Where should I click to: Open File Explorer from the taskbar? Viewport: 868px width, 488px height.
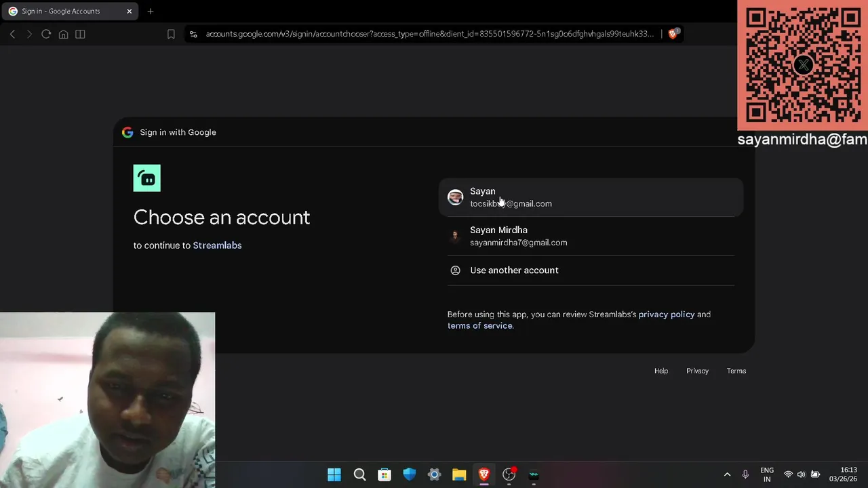[x=459, y=474]
